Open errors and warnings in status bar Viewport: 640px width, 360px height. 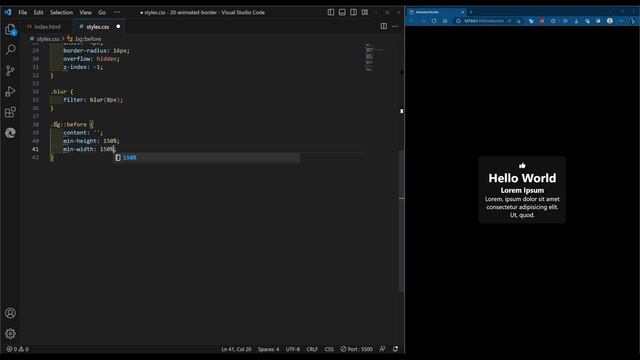pos(18,349)
